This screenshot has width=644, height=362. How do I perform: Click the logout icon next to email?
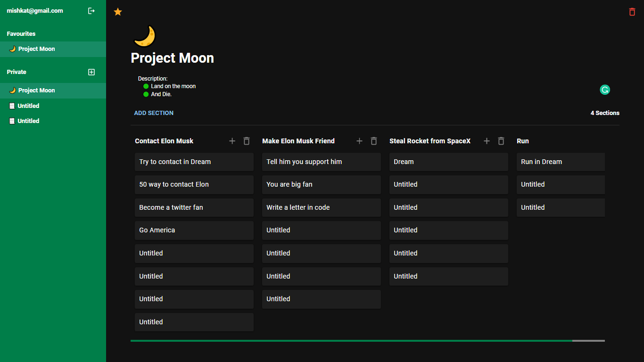(x=91, y=11)
